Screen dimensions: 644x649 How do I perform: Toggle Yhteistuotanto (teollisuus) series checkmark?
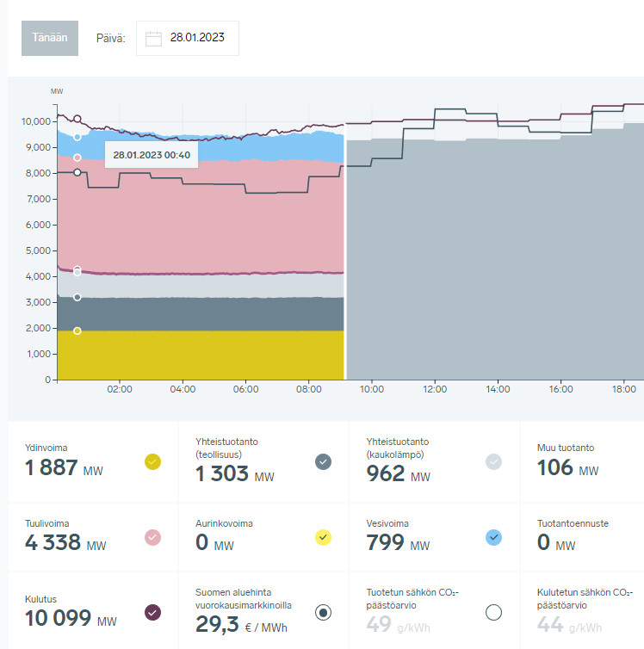coord(323,462)
